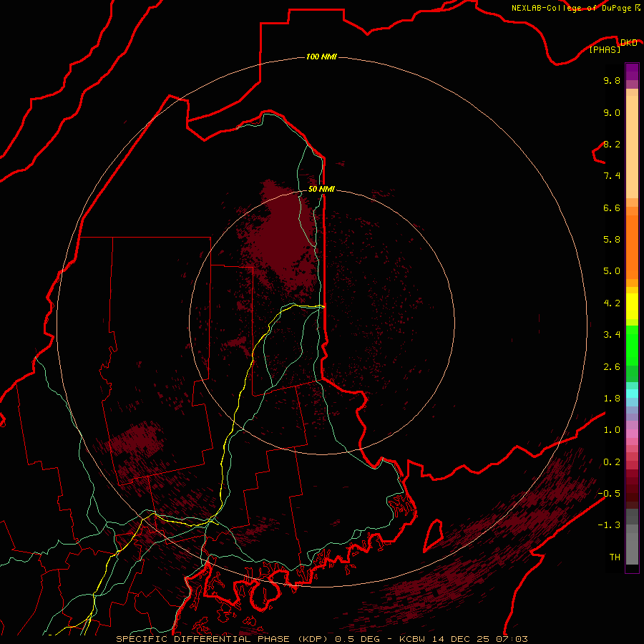The width and height of the screenshot is (644, 644).
Task: Click the 50 NMI range ring label
Action: (x=321, y=189)
